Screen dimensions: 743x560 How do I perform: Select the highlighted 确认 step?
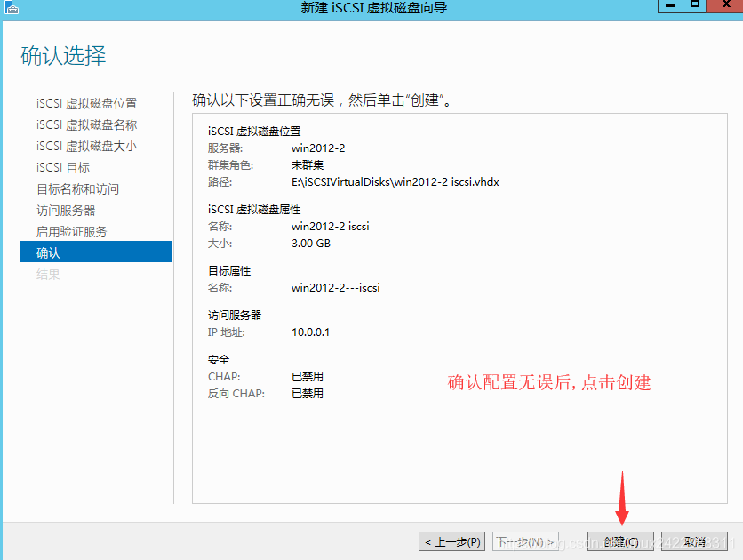point(96,252)
